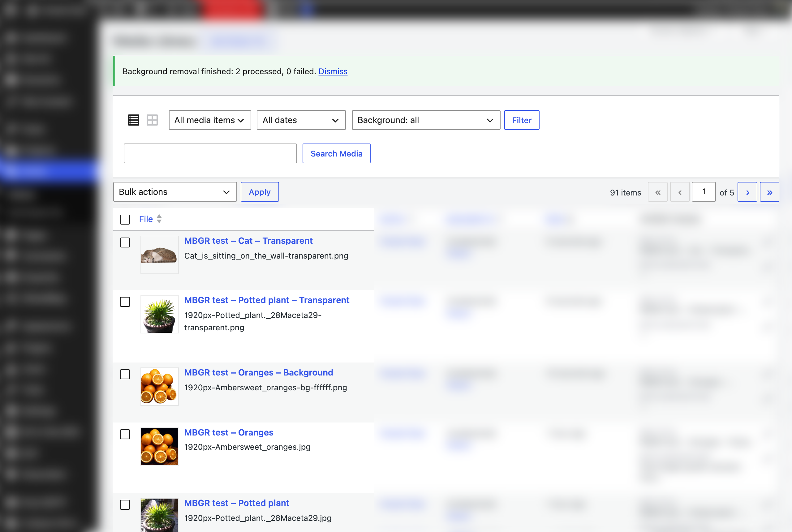Open MBGR test – Potted plant link
This screenshot has width=792, height=532.
236,503
